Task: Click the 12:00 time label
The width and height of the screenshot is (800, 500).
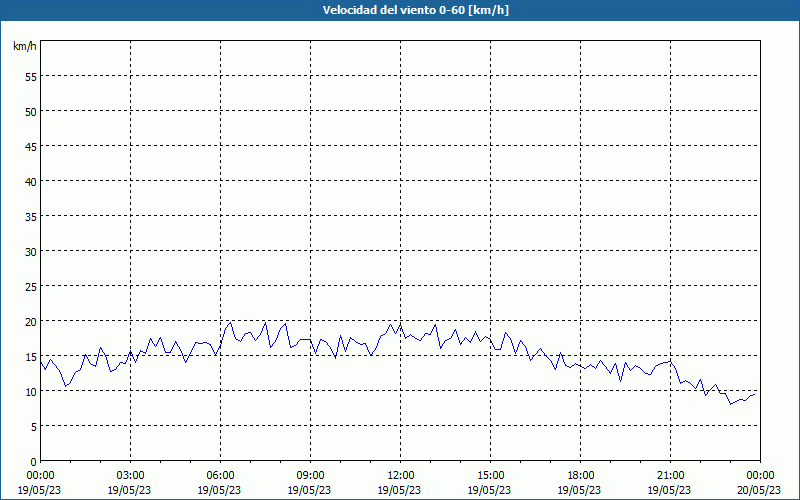Action: [x=401, y=476]
